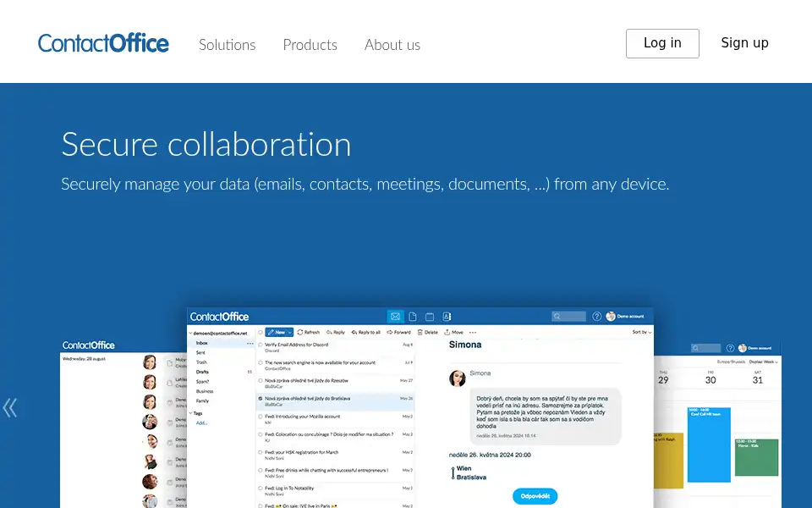This screenshot has width=812, height=508.
Task: Open the Sort by dropdown
Action: click(x=642, y=332)
